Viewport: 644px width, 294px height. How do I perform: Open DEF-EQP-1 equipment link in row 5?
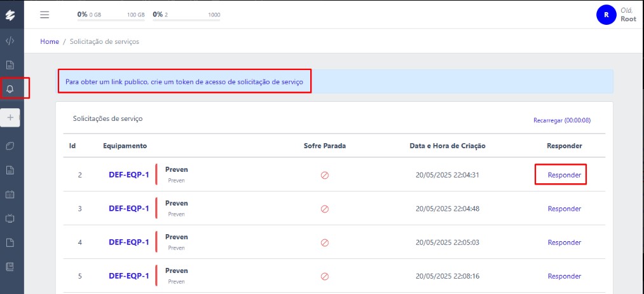coord(128,276)
